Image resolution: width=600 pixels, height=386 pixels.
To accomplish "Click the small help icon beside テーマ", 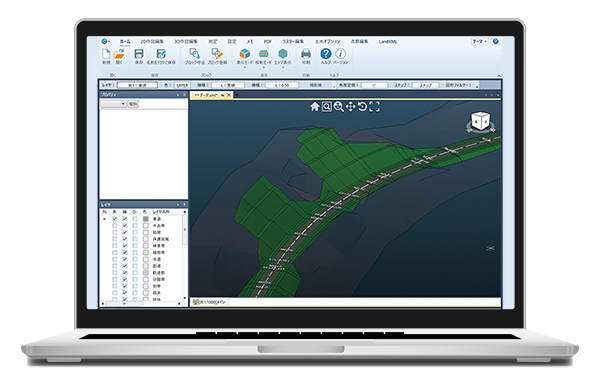I will (496, 41).
